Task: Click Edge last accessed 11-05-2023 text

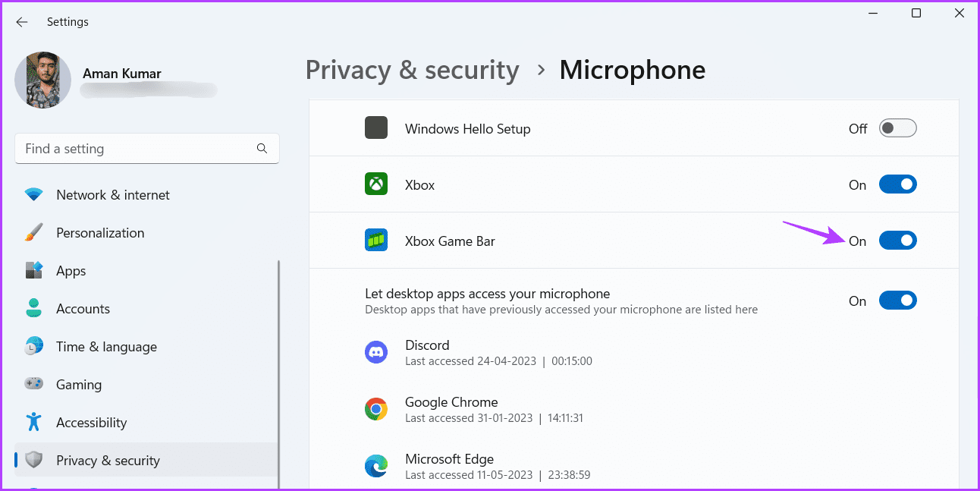Action: click(498, 475)
